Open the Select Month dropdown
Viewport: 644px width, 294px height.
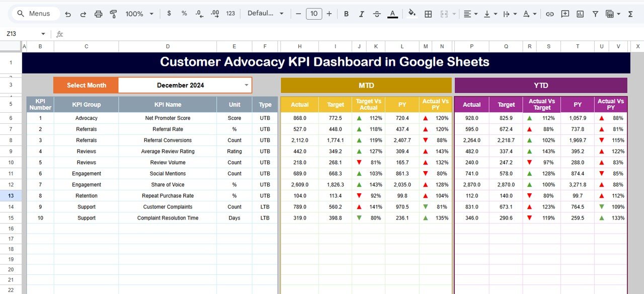(x=246, y=85)
